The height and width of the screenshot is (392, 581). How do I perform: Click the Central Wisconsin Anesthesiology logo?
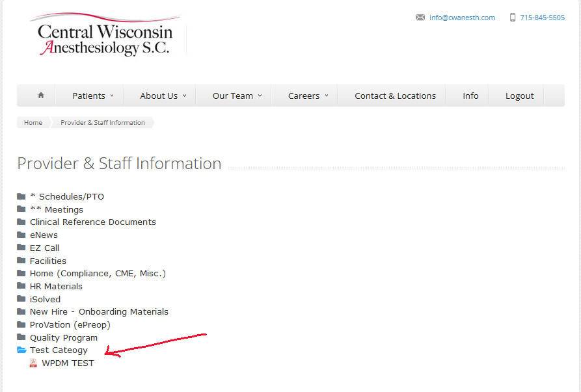[105, 35]
